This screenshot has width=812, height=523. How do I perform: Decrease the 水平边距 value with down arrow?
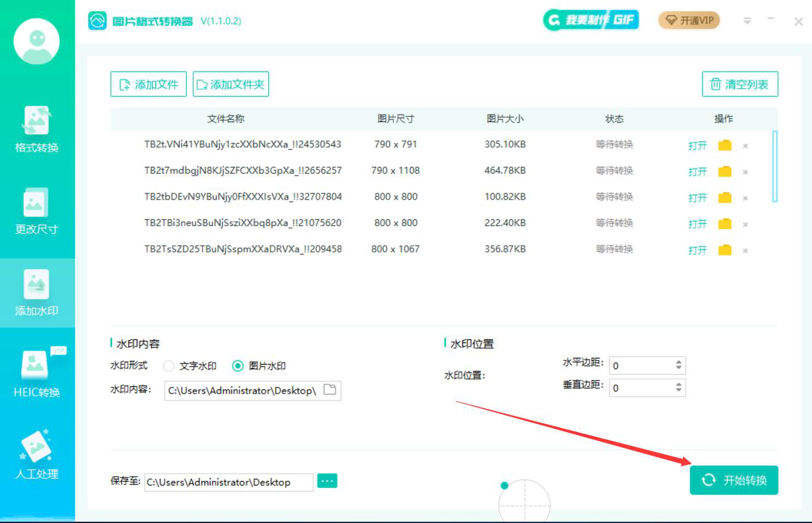(678, 368)
